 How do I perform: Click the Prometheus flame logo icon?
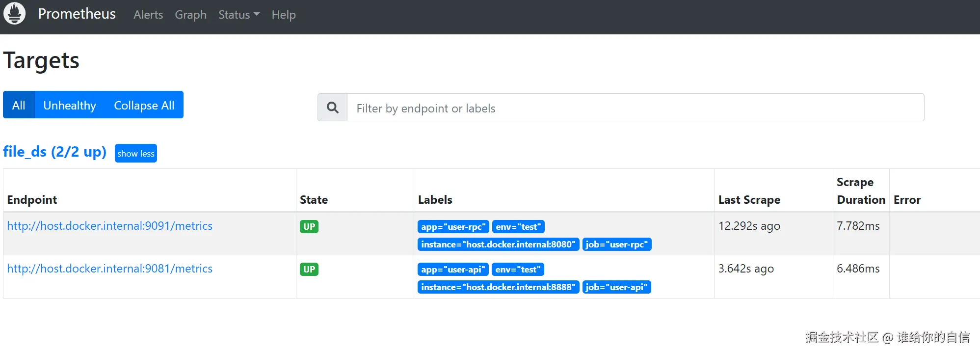pos(15,13)
